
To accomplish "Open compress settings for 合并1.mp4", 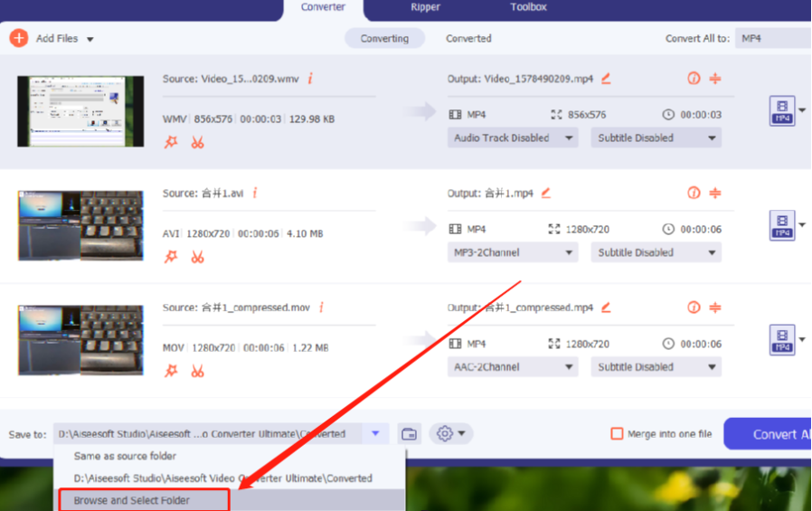I will [715, 194].
